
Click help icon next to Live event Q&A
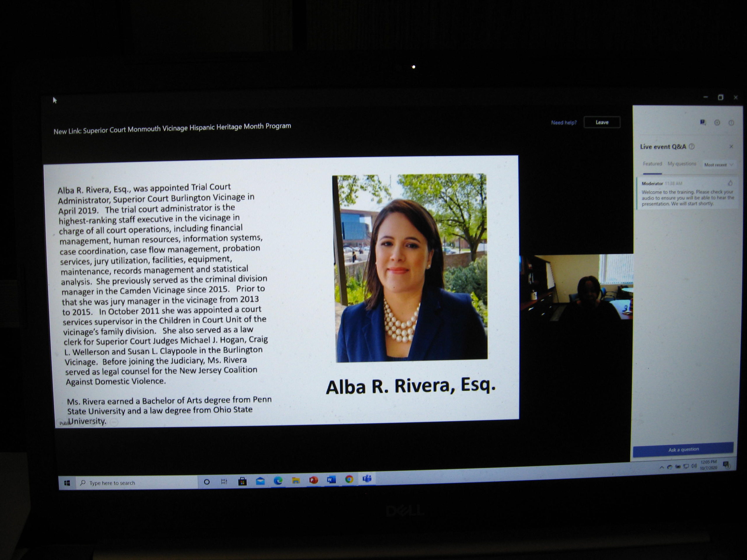(x=692, y=146)
